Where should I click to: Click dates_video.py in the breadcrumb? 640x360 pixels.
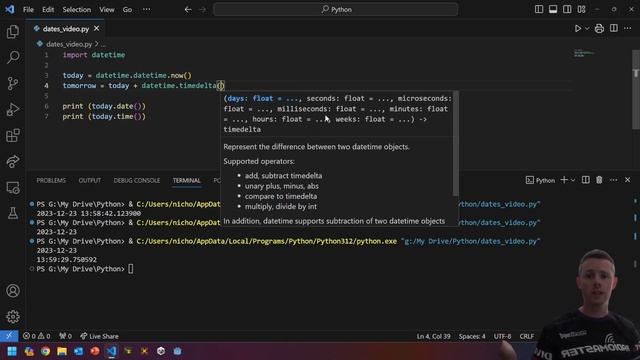tap(69, 44)
